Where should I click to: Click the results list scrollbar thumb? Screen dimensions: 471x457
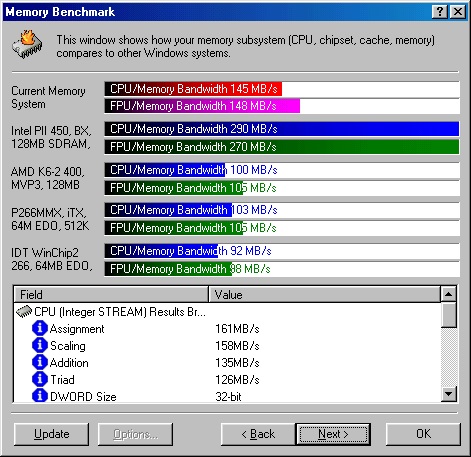point(448,315)
